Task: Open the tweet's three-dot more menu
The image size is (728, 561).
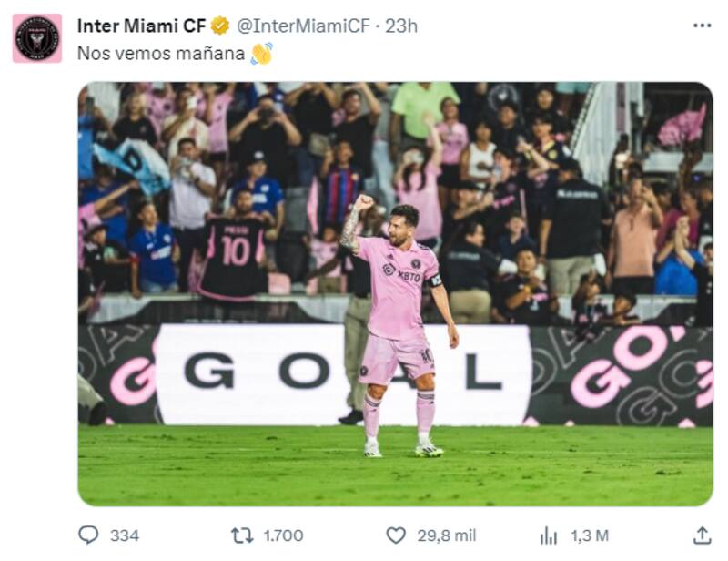Action: click(702, 25)
